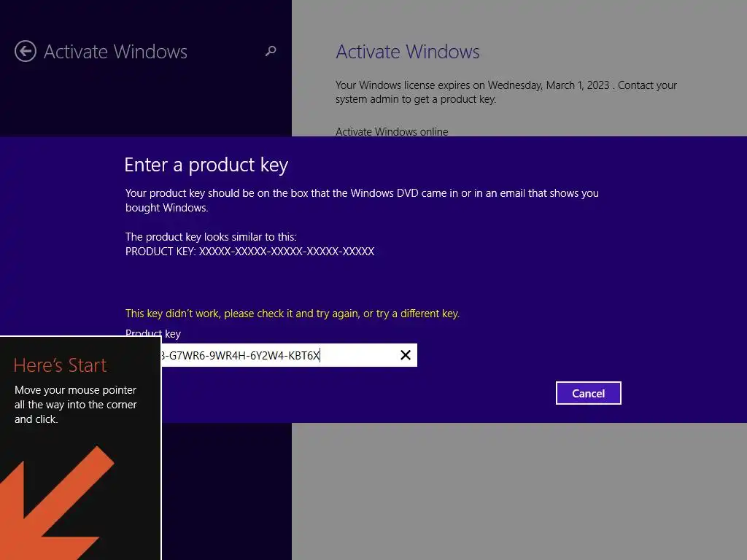Focus the Product key text field
Image resolution: width=747 pixels, height=560 pixels.
pos(289,355)
